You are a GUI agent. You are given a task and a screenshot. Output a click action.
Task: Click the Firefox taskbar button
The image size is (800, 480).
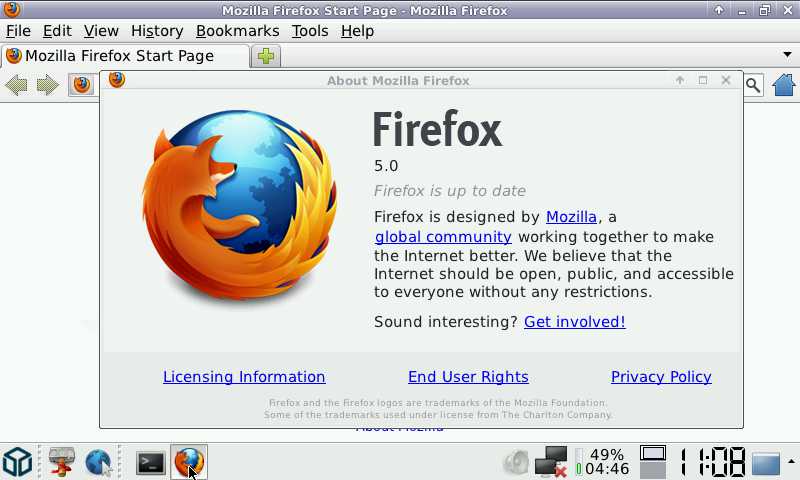tap(189, 462)
